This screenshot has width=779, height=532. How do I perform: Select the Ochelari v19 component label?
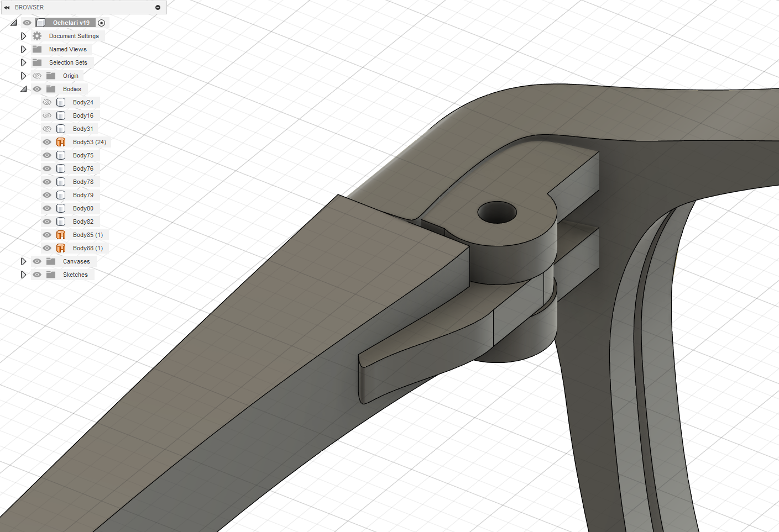click(x=71, y=23)
